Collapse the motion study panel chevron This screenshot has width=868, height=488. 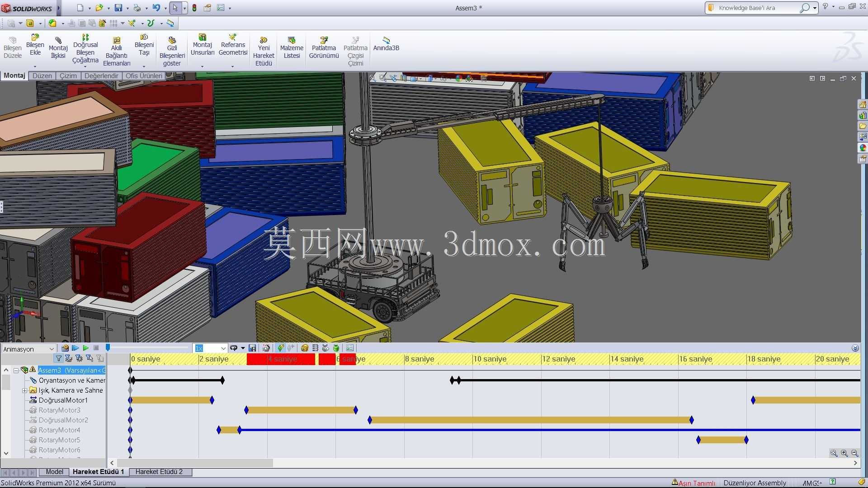[x=855, y=348]
